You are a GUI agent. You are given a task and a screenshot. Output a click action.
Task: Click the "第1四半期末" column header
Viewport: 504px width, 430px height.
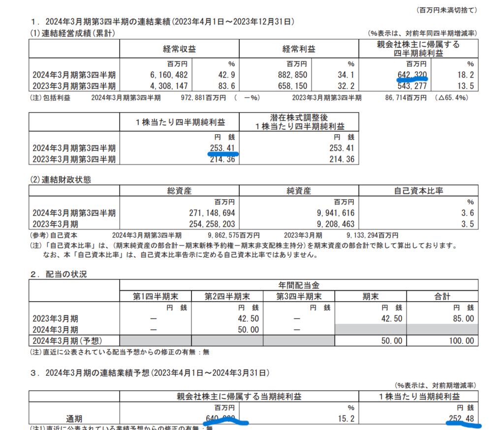tap(156, 296)
